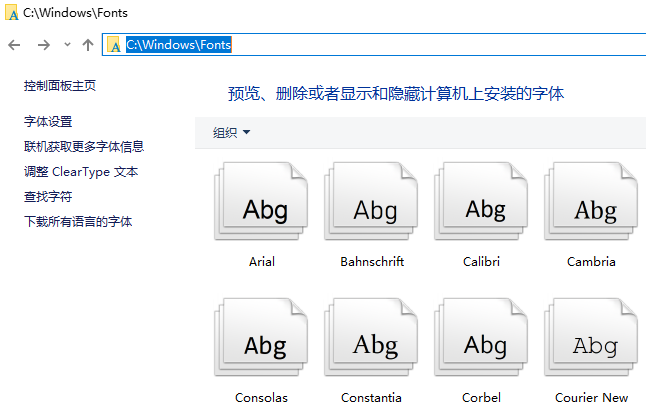Click the Back navigation arrow

coord(14,45)
